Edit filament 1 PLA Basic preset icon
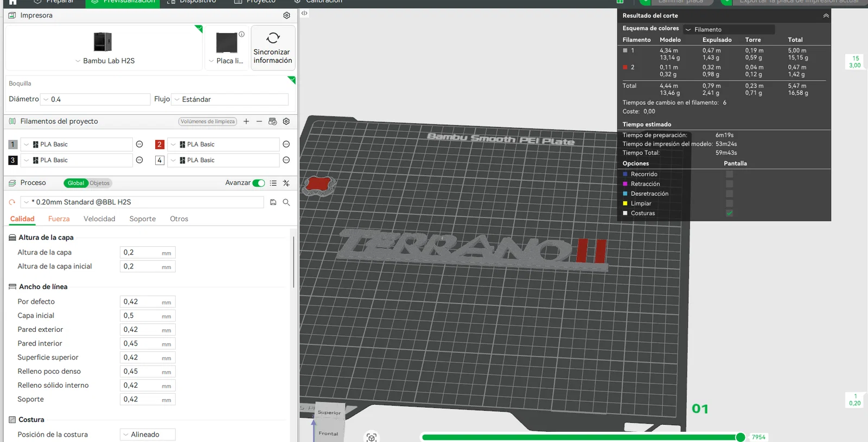 coord(139,144)
